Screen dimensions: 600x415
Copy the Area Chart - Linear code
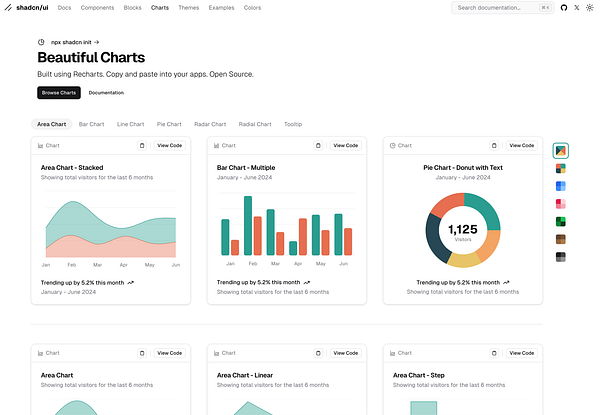click(318, 353)
